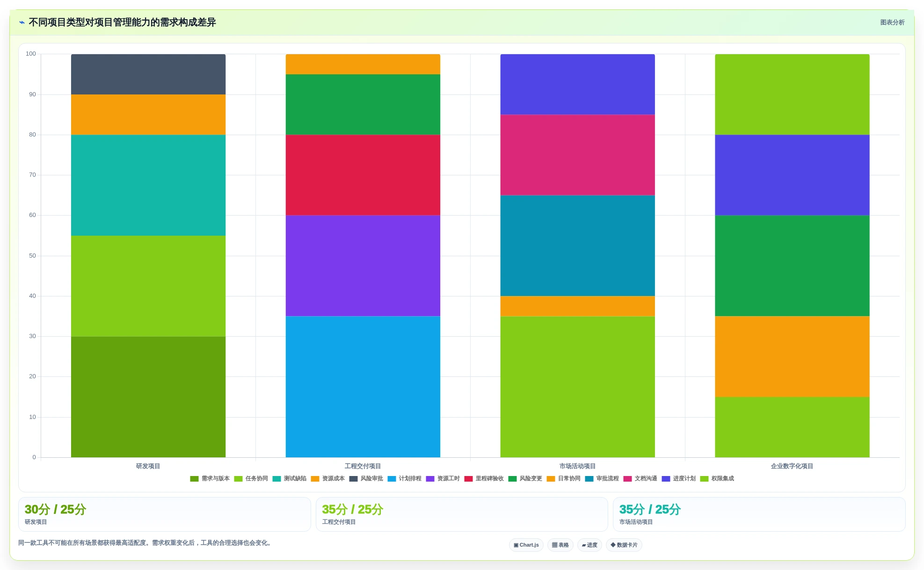Select the 进度 tag
Viewport: 924px width, 570px height.
pos(589,545)
